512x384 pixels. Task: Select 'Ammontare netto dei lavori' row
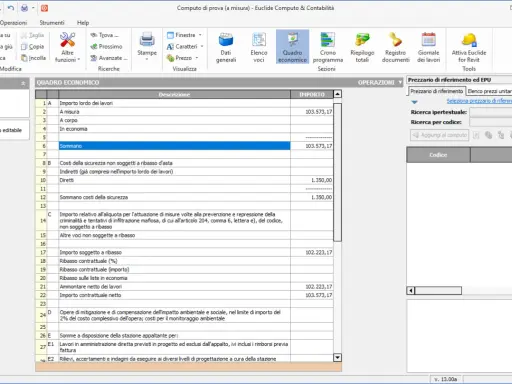click(184, 287)
